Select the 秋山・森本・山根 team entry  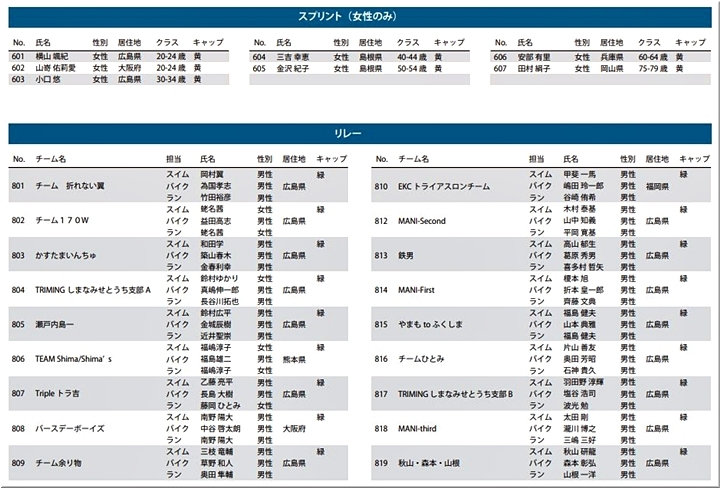click(430, 463)
